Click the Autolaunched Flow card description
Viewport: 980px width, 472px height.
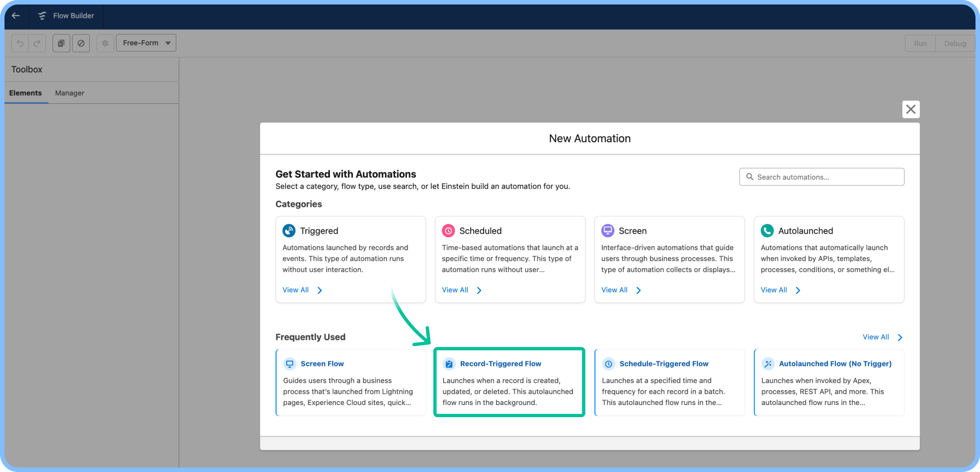click(823, 392)
